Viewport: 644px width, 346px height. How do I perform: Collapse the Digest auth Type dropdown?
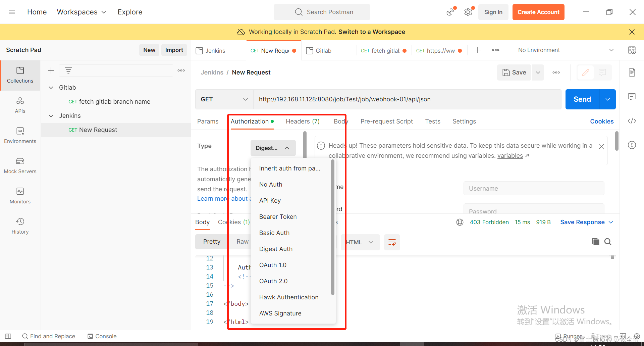tap(273, 148)
